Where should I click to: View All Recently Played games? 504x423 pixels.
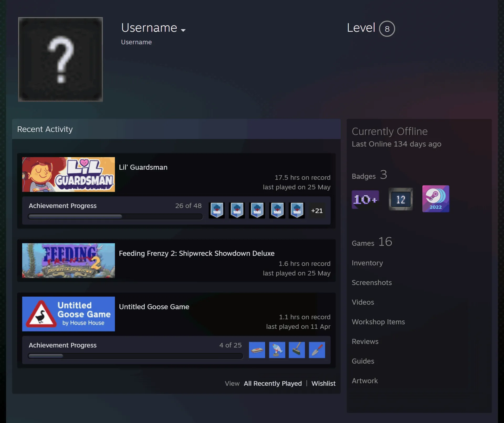tap(273, 383)
